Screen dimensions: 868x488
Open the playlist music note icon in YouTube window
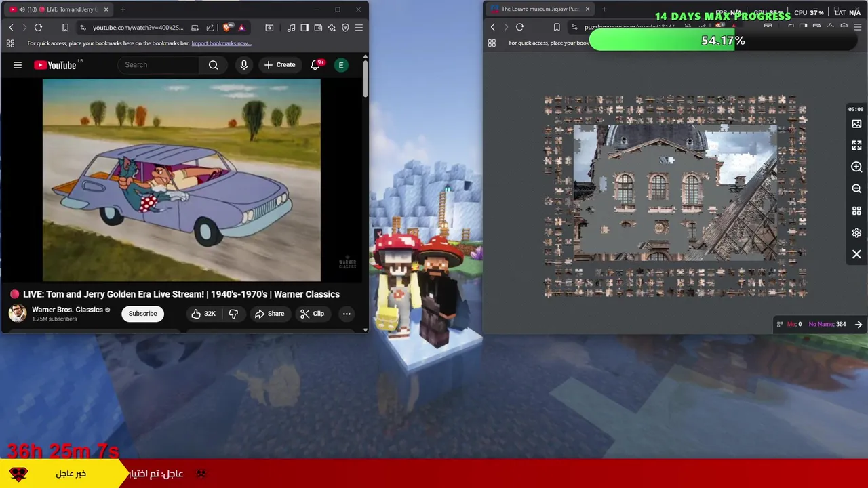[291, 28]
